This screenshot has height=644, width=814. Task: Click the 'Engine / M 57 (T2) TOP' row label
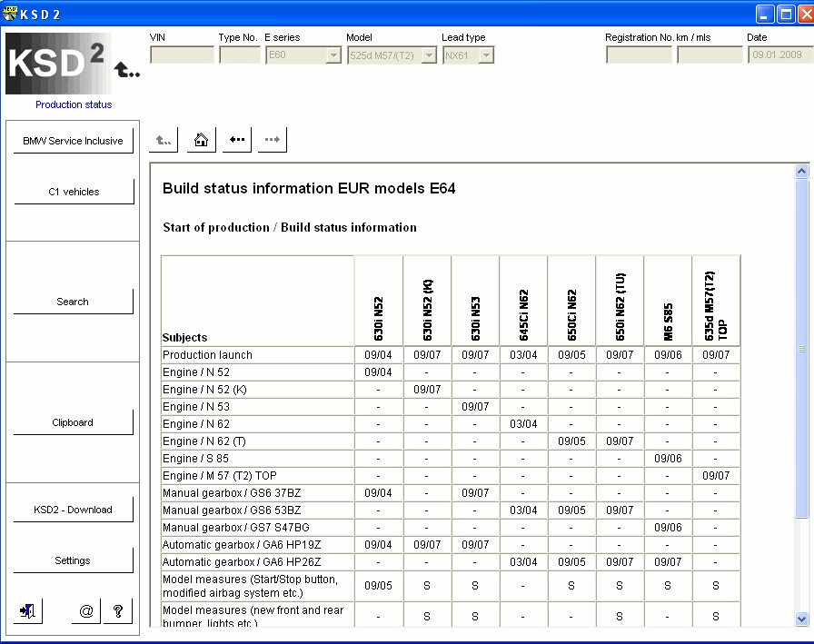click(220, 475)
